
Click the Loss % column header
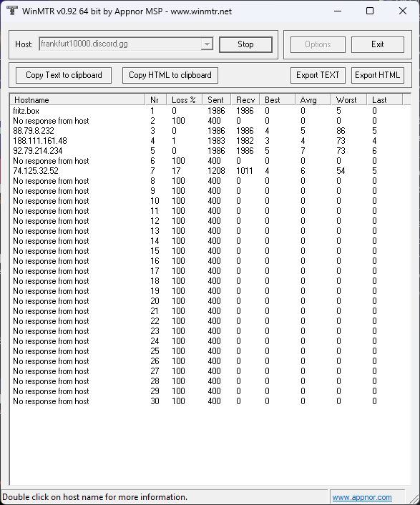click(184, 100)
